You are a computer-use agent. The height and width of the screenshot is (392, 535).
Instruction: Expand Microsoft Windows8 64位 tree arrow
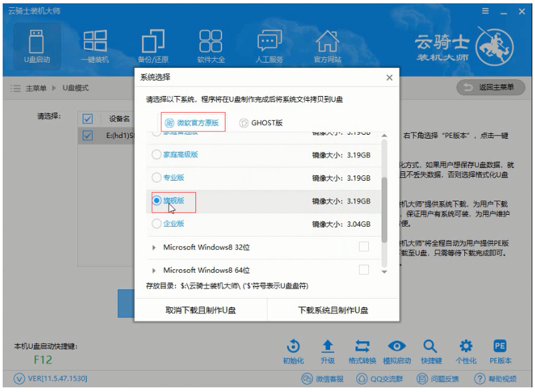pos(154,271)
